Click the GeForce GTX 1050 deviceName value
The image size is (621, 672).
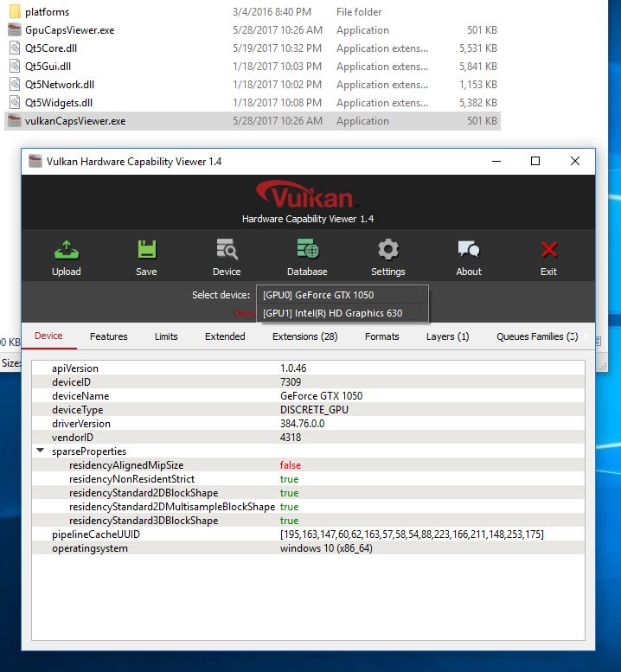tap(322, 395)
